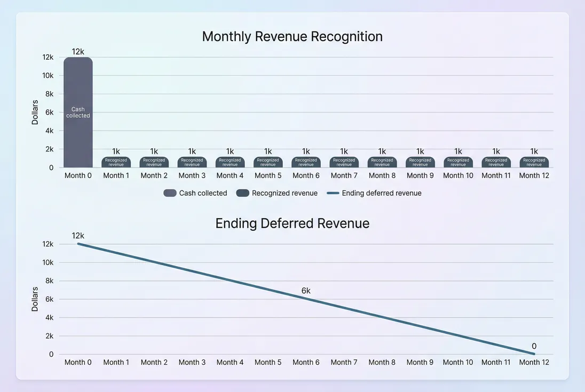This screenshot has width=585, height=392.
Task: Toggle the Cash collected series visibility
Action: click(x=195, y=193)
